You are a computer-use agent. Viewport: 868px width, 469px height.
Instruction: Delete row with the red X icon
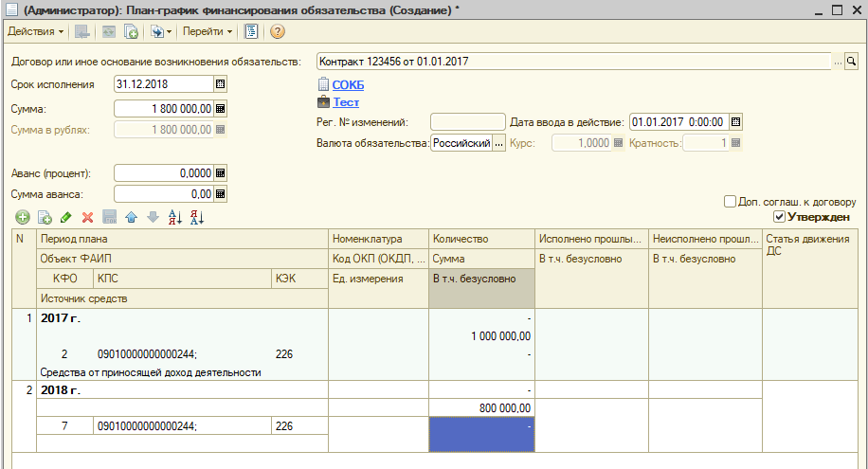(x=87, y=217)
